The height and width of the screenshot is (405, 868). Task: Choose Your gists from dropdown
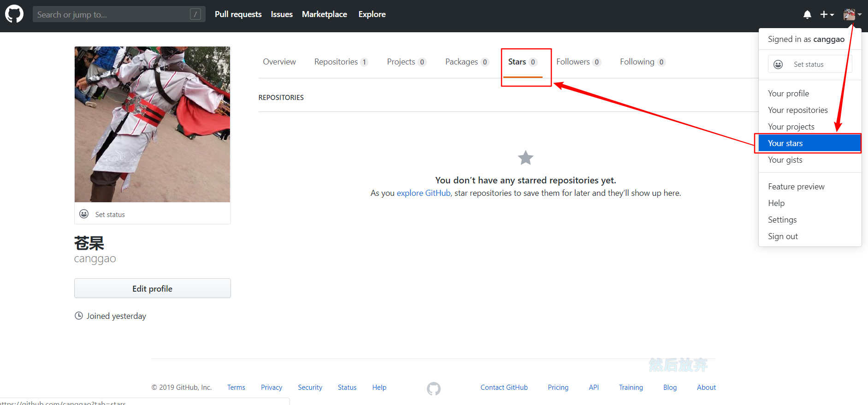pos(810,160)
